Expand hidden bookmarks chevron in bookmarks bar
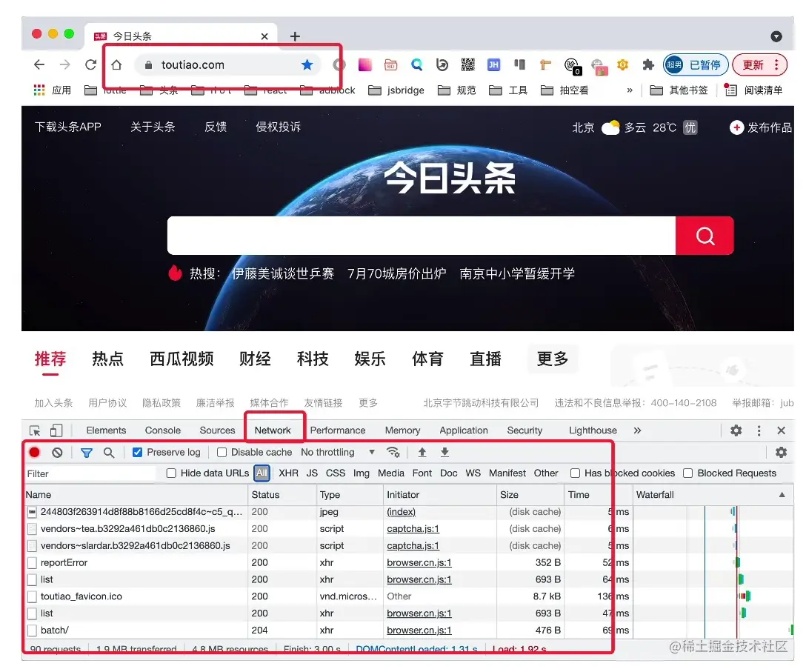This screenshot has height=672, width=806. click(630, 90)
